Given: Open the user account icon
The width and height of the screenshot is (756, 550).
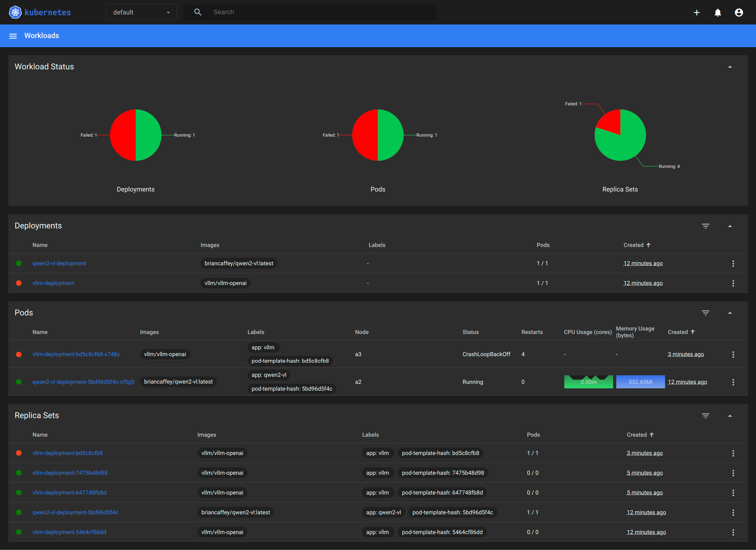Looking at the screenshot, I should [739, 13].
